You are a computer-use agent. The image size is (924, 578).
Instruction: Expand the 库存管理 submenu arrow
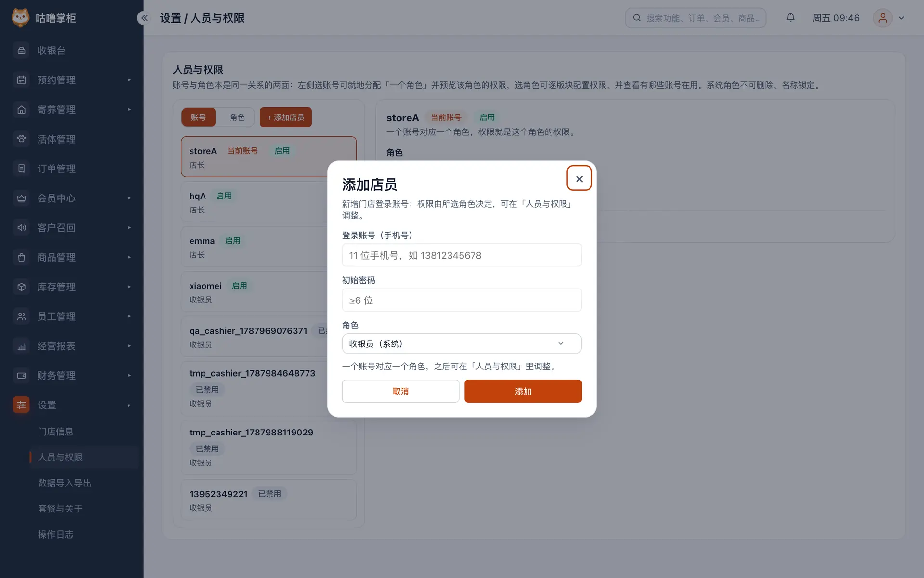click(x=129, y=287)
